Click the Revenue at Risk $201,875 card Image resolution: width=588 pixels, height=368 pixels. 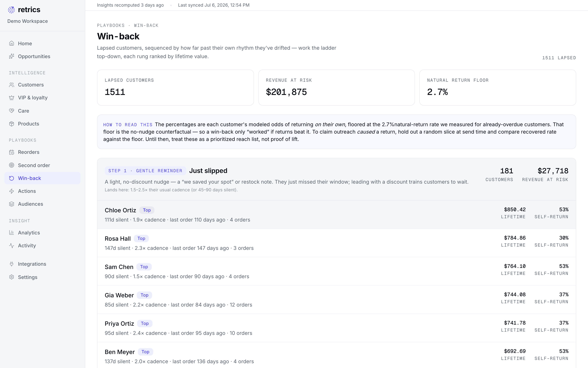pos(336,88)
